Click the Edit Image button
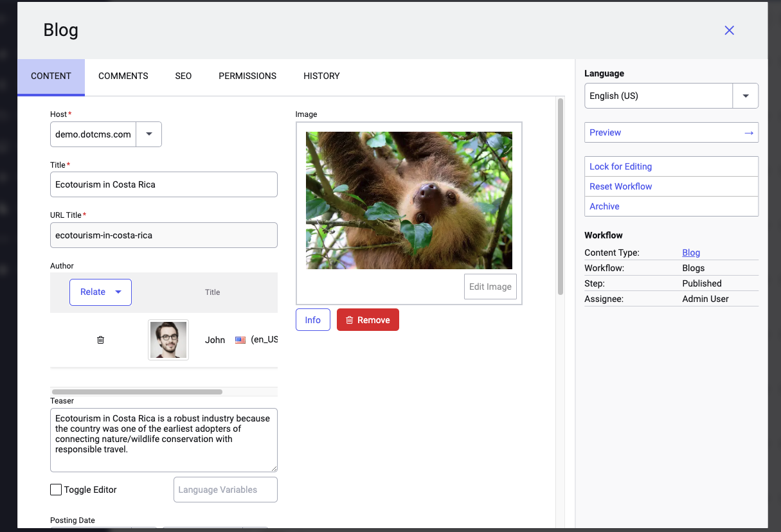 [x=490, y=287]
